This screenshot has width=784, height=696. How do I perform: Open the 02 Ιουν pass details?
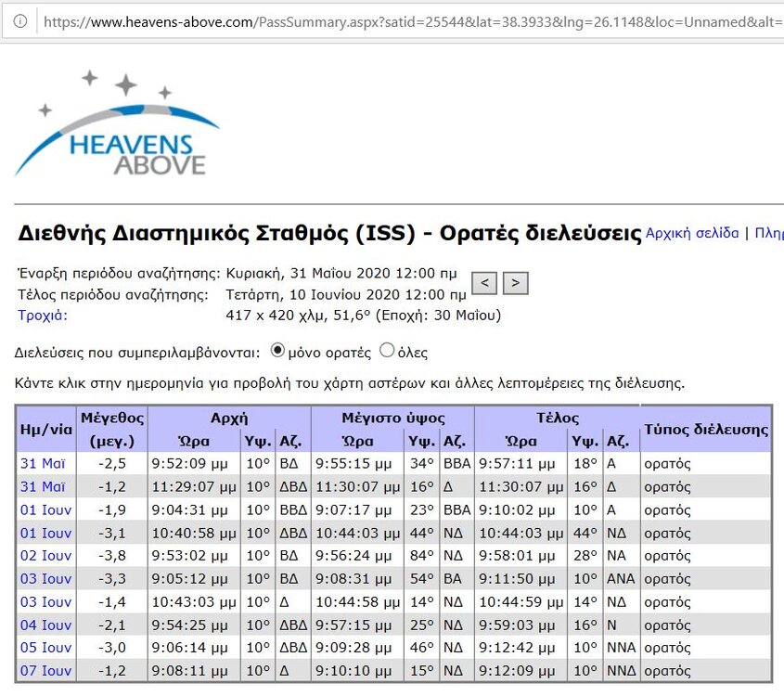click(x=45, y=555)
